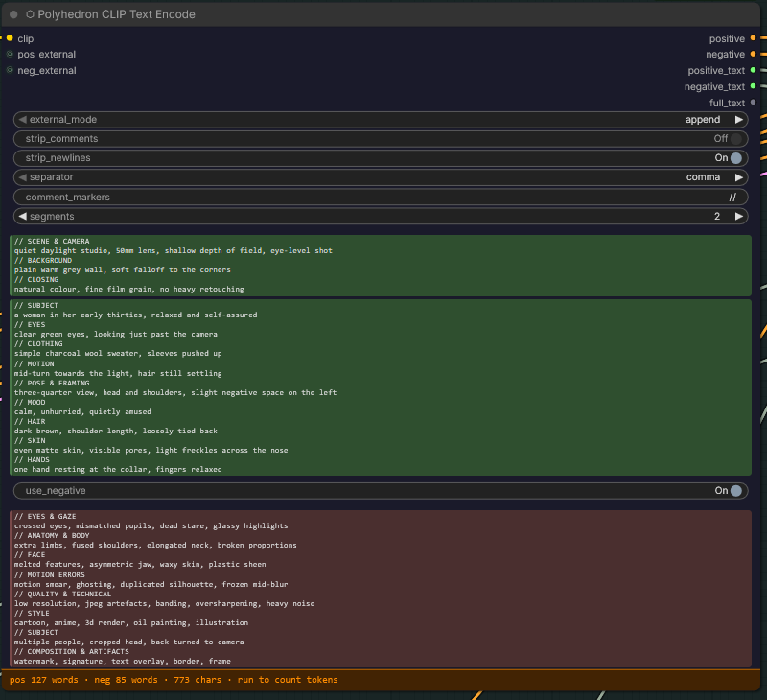The width and height of the screenshot is (767, 700).
Task: Click the segments value 2
Action: click(x=716, y=216)
